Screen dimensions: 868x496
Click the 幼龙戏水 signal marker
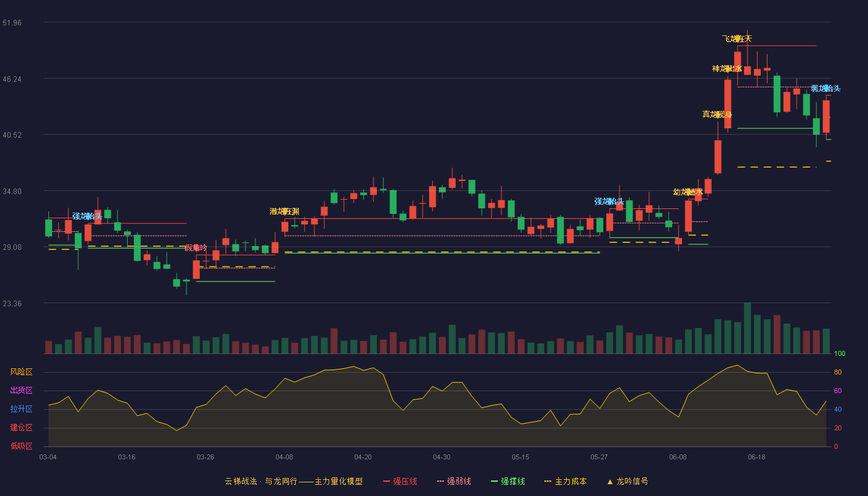click(x=688, y=192)
